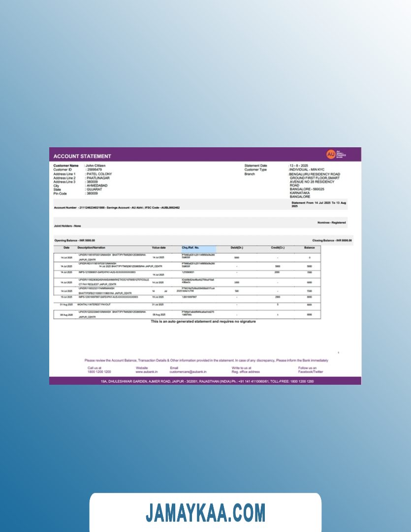Click the Account Number and IFSC Code line

point(117,208)
